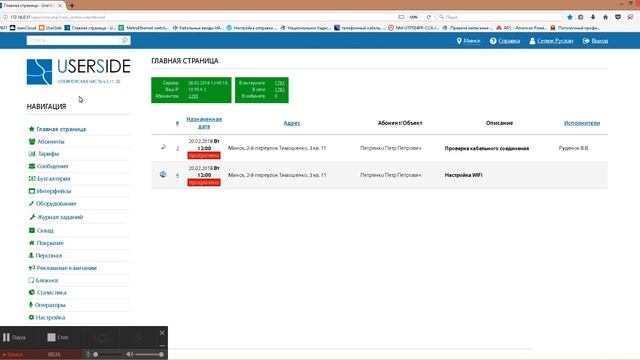Stop recording with the Стоп button

pyautogui.click(x=58, y=337)
